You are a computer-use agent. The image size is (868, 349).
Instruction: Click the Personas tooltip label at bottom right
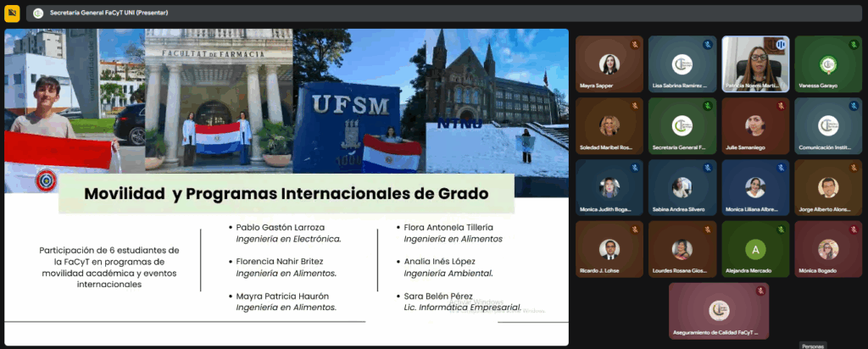tap(813, 346)
